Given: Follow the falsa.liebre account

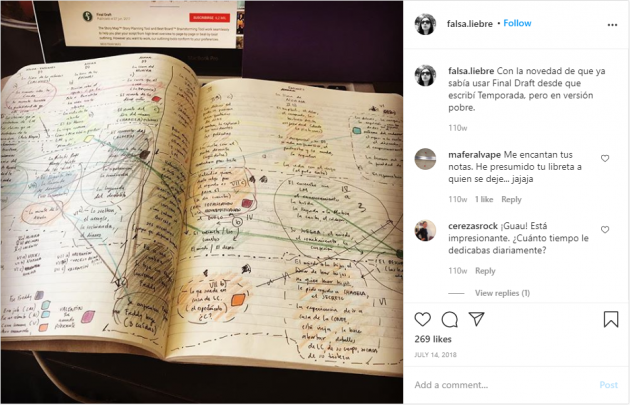Looking at the screenshot, I should coord(517,23).
